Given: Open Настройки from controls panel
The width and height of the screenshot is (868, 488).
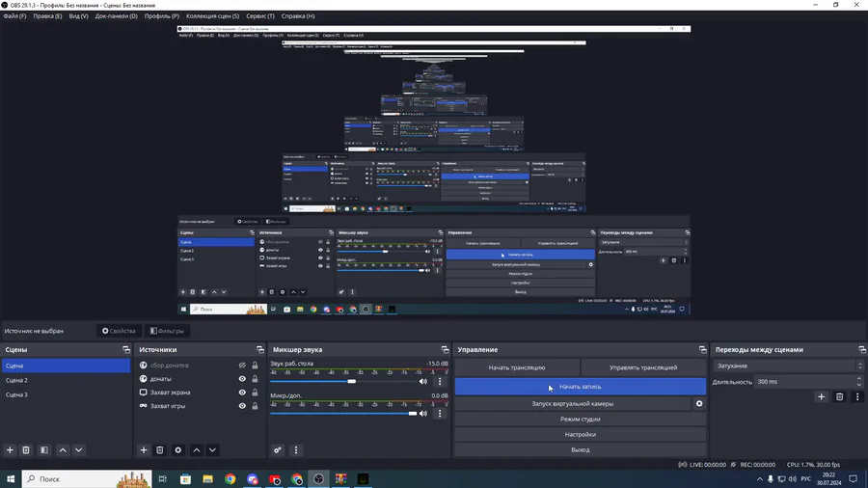Looking at the screenshot, I should [x=581, y=434].
